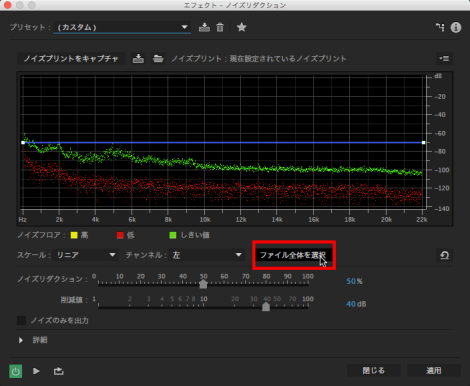This screenshot has height=386, width=470.
Task: Save the noise print to disk
Action: coord(138,59)
